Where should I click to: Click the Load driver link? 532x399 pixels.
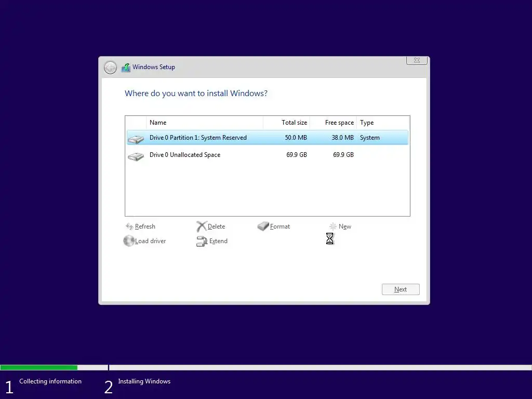(x=150, y=241)
